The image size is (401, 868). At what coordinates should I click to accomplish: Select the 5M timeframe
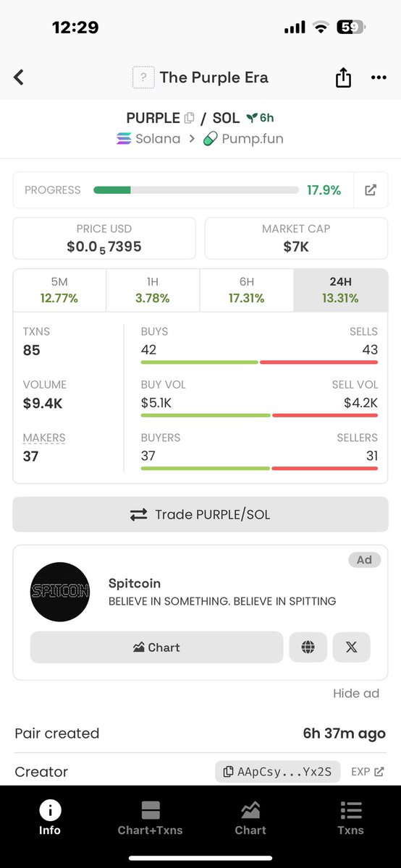(x=60, y=291)
